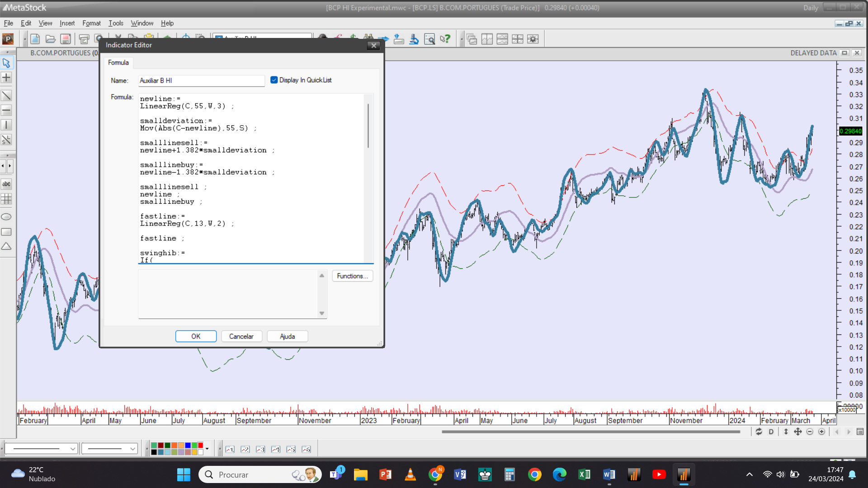
Task: Click the Name input field
Action: click(201, 80)
